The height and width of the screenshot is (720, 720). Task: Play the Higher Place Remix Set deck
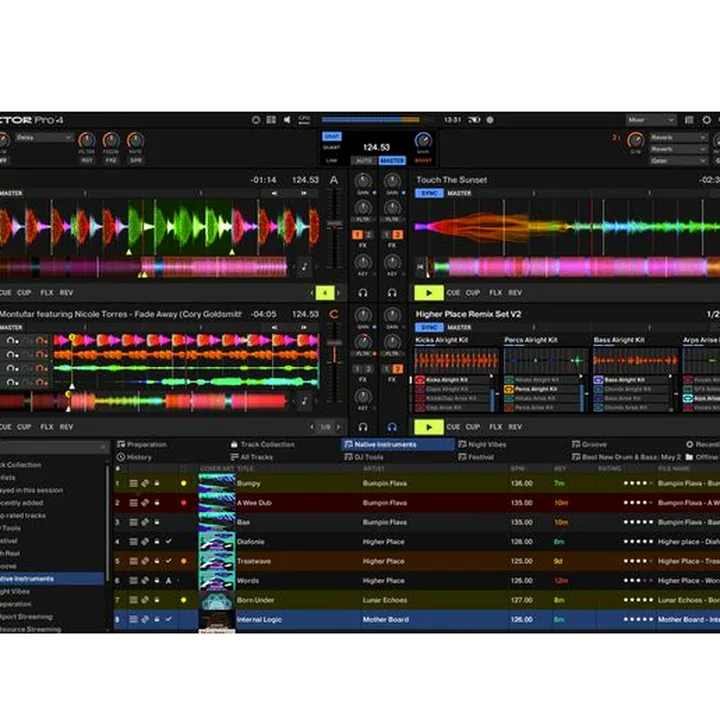[429, 427]
